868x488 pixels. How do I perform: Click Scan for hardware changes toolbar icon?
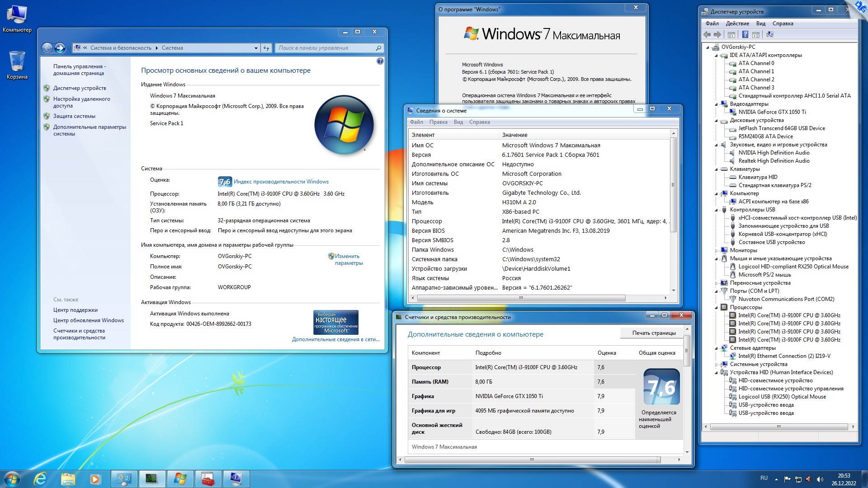pyautogui.click(x=770, y=35)
